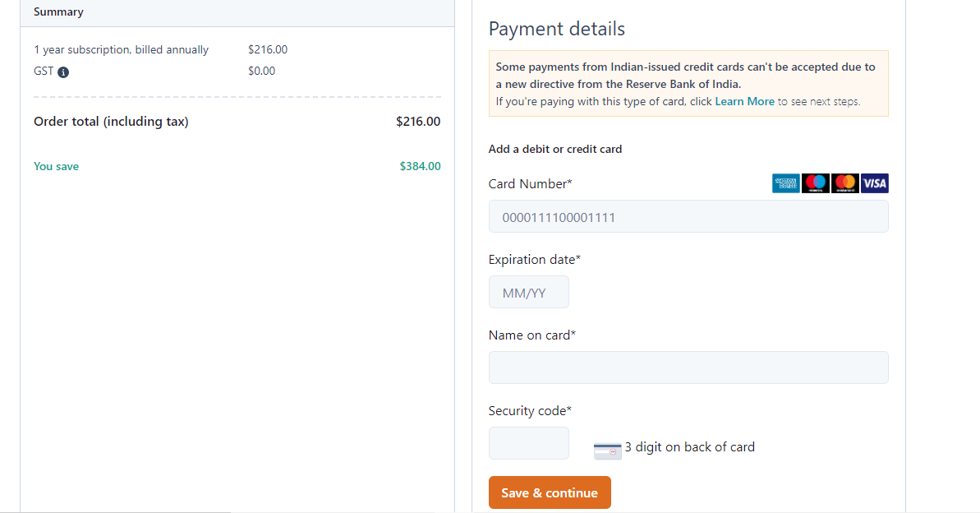Click the American Express card logo

coord(786,183)
